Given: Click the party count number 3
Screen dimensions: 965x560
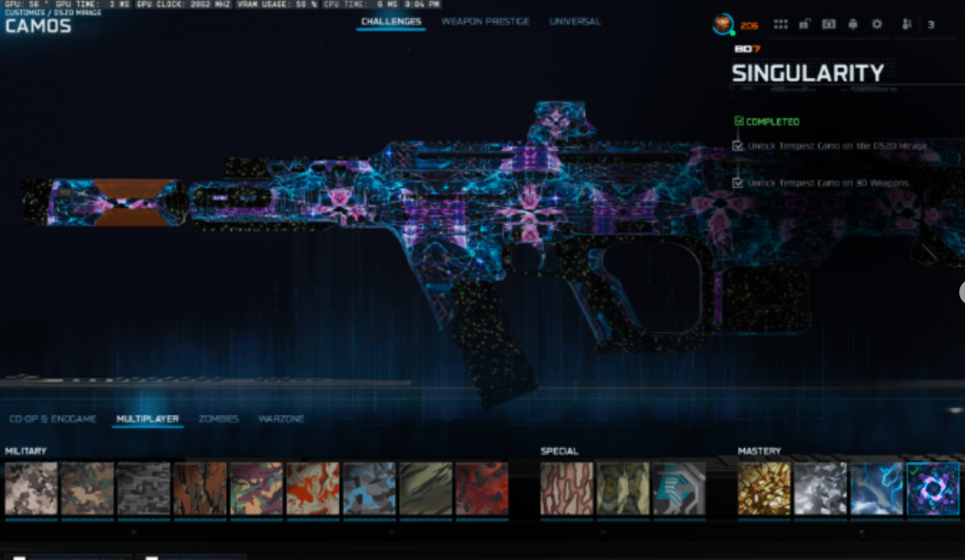Looking at the screenshot, I should [931, 25].
